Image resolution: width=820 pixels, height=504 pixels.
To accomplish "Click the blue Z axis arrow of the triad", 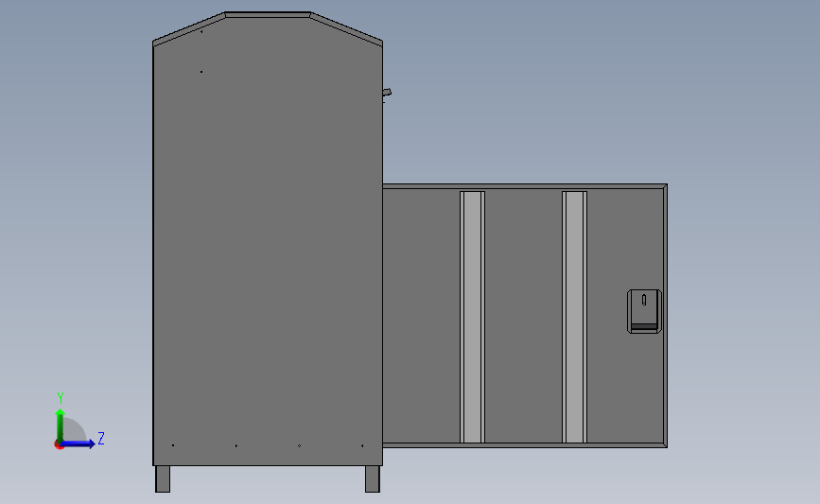I will click(x=78, y=444).
